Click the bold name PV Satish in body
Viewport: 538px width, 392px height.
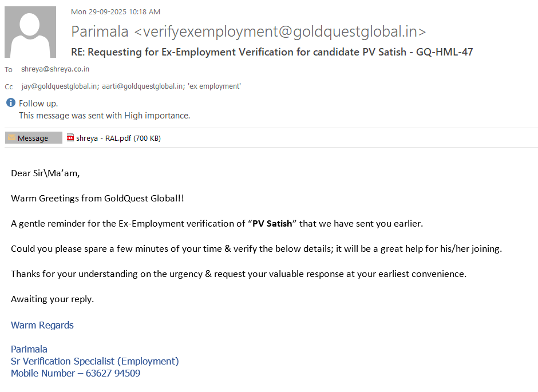coord(272,223)
